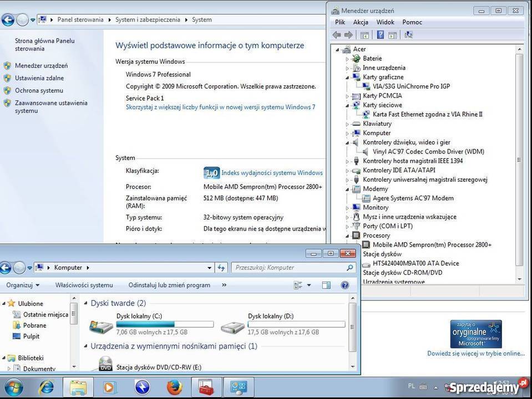Show more Explorer toolbar commands chevron

[x=224, y=285]
